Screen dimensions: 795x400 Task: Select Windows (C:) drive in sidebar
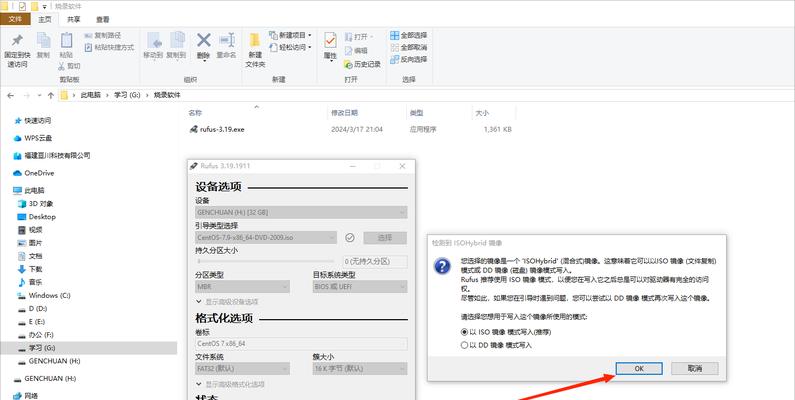coord(49,295)
